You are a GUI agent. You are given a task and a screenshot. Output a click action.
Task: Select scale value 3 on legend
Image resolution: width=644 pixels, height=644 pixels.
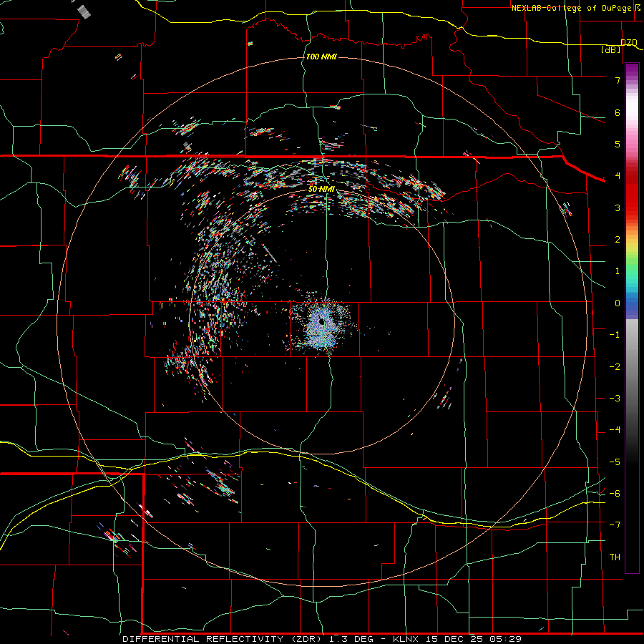pos(618,208)
